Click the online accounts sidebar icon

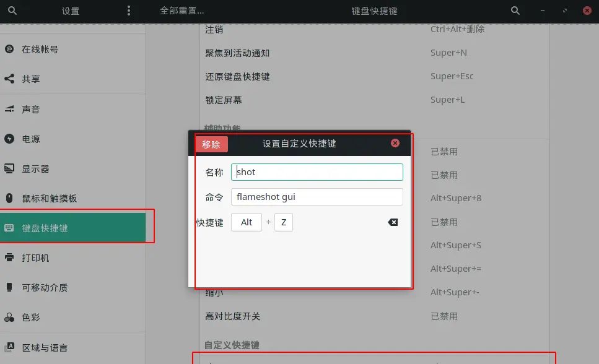coord(9,49)
